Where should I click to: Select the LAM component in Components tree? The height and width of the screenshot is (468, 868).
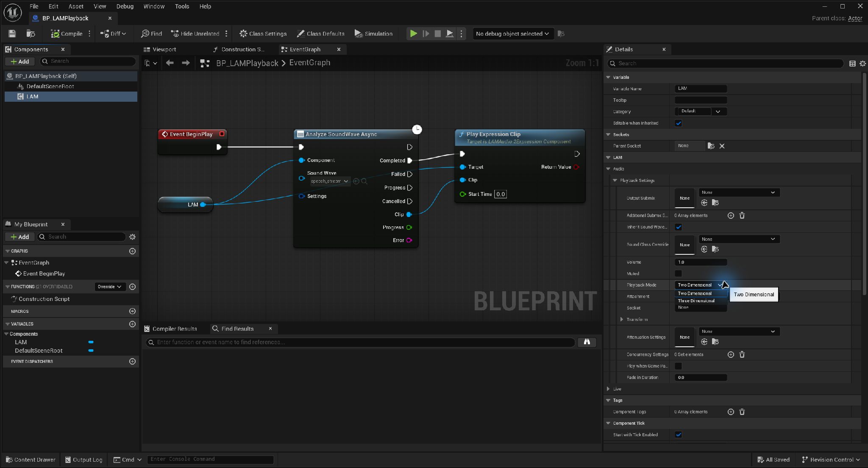(71, 96)
